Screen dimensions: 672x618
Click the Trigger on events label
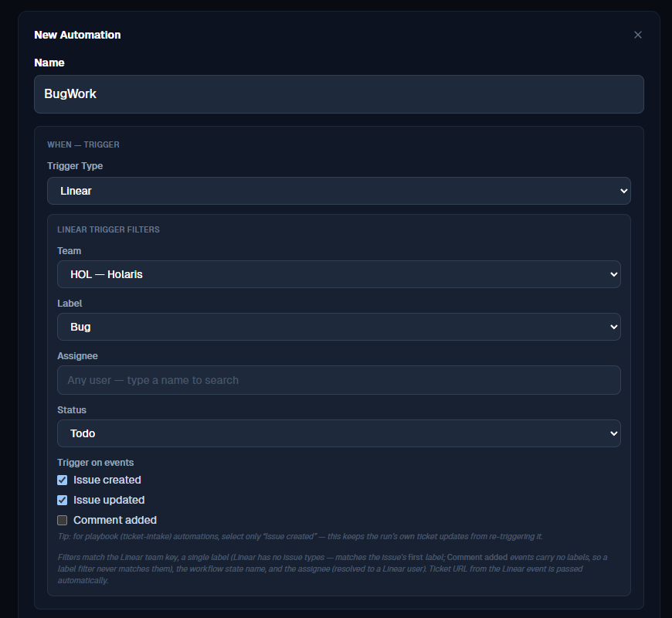(96, 463)
